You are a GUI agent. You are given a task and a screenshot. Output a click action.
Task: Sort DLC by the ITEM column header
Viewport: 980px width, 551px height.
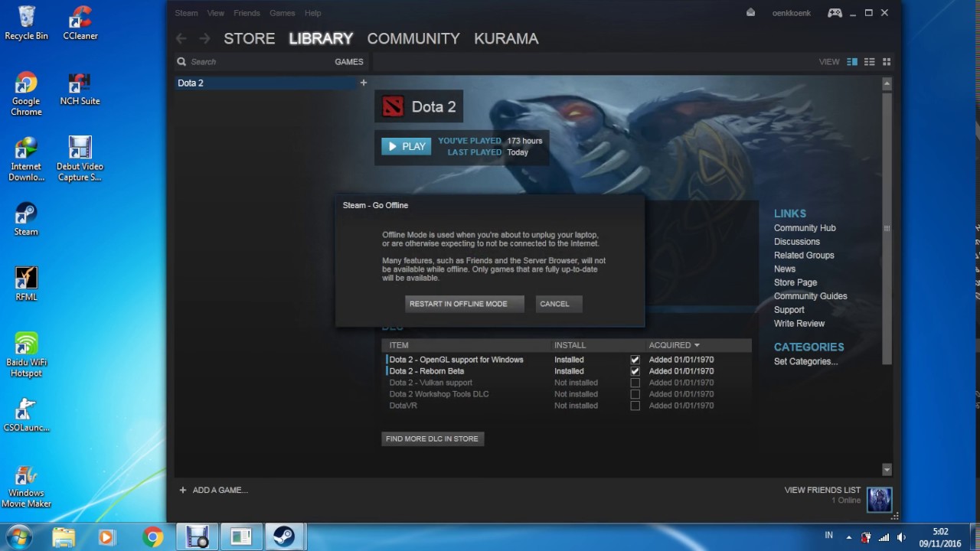tap(399, 346)
